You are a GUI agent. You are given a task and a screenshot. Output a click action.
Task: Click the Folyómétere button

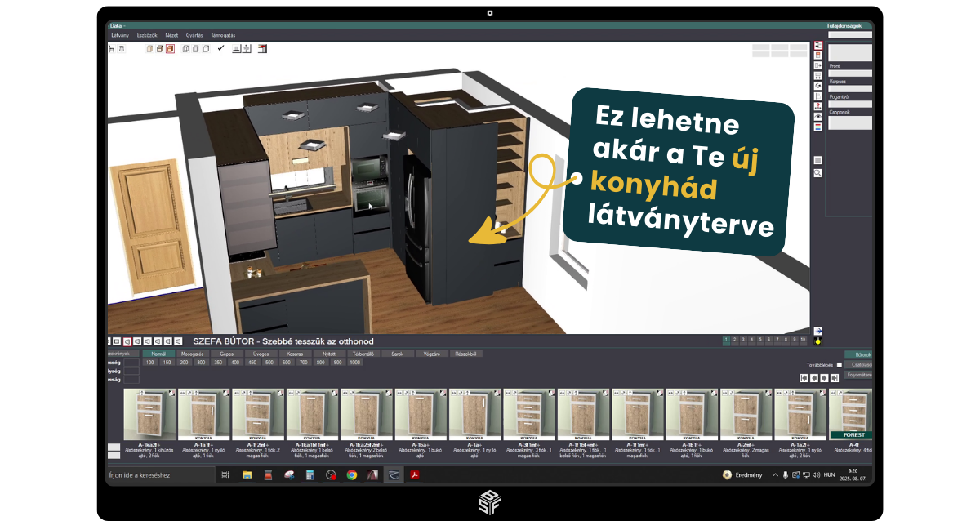click(859, 375)
